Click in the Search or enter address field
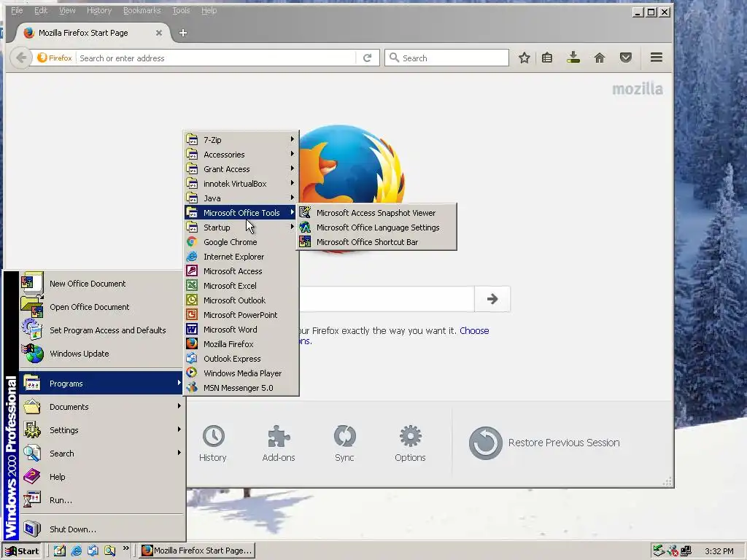The width and height of the screenshot is (747, 560). 216,58
